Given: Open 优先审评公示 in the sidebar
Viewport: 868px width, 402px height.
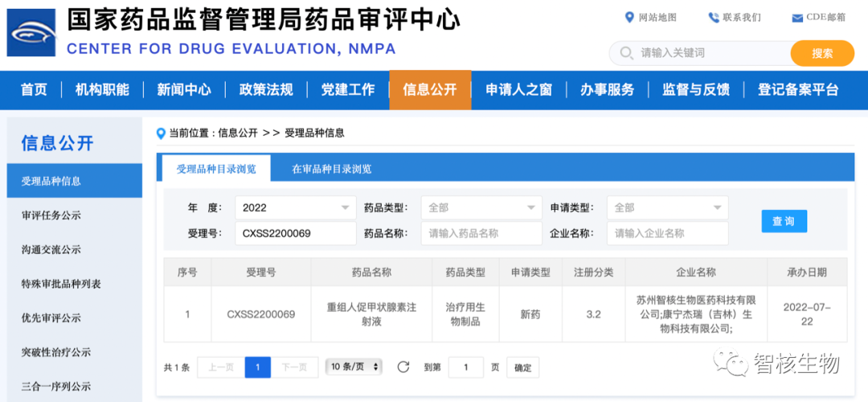Looking at the screenshot, I should pos(51,318).
